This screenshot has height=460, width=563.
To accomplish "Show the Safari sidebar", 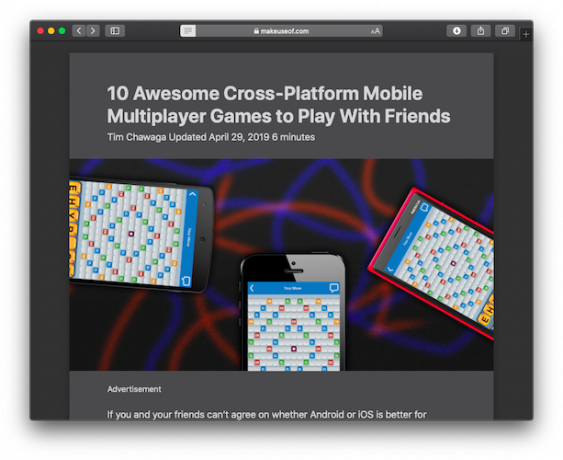I will point(115,31).
